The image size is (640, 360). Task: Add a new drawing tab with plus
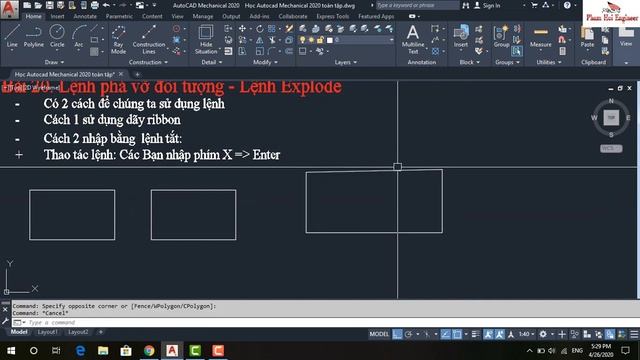(137, 74)
